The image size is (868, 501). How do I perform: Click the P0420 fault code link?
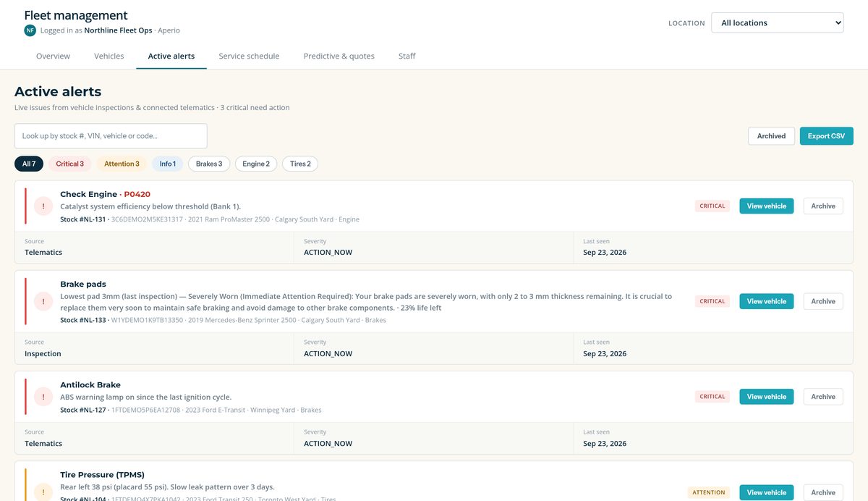(x=137, y=194)
